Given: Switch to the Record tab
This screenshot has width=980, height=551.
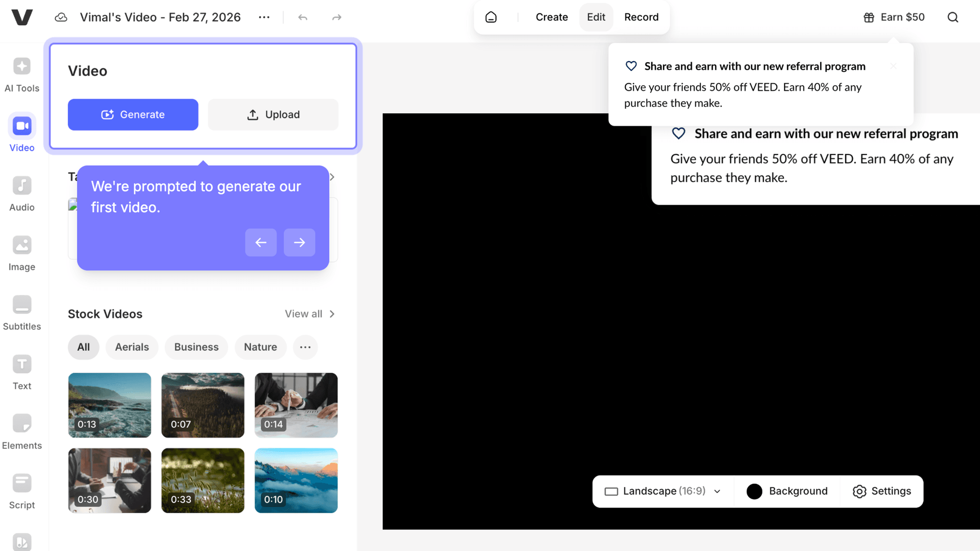Looking at the screenshot, I should [641, 17].
